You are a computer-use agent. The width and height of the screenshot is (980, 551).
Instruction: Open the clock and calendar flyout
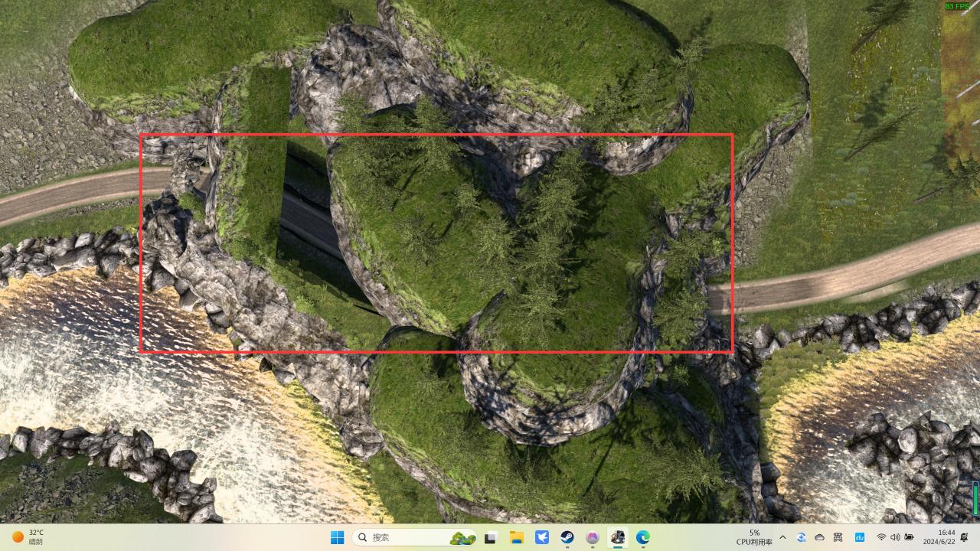click(939, 537)
